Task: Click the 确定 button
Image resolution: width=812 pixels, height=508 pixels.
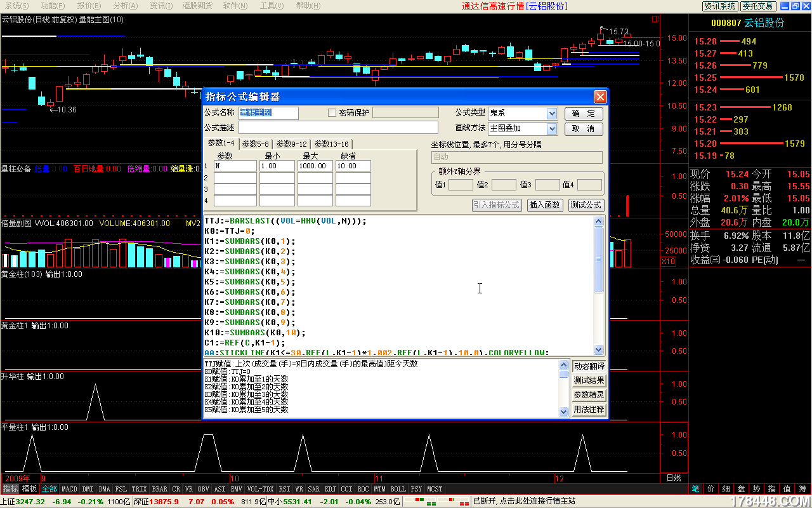Action: 584,114
